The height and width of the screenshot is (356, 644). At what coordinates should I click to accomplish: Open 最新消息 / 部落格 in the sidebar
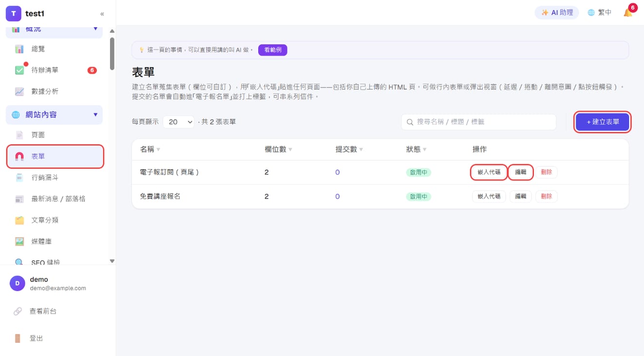pyautogui.click(x=54, y=199)
